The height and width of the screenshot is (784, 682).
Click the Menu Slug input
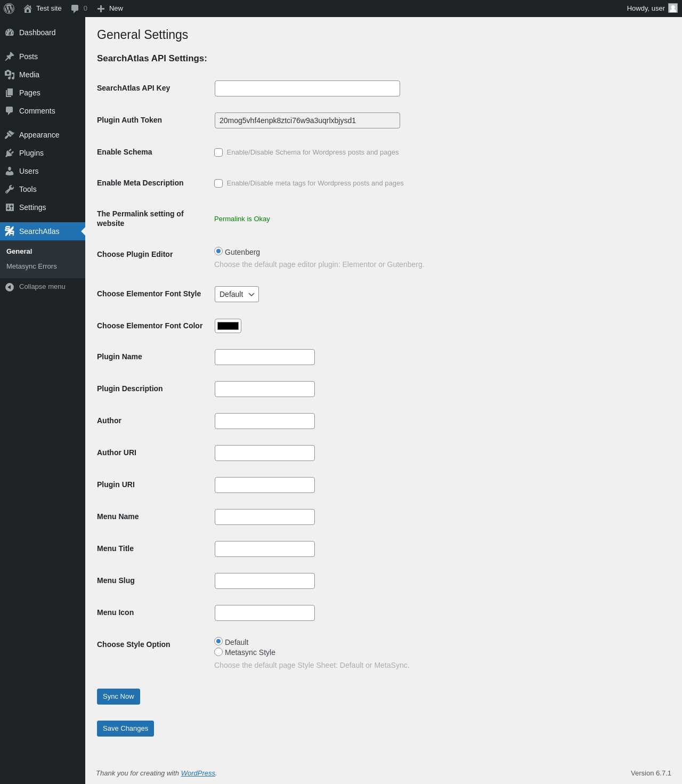coord(265,581)
